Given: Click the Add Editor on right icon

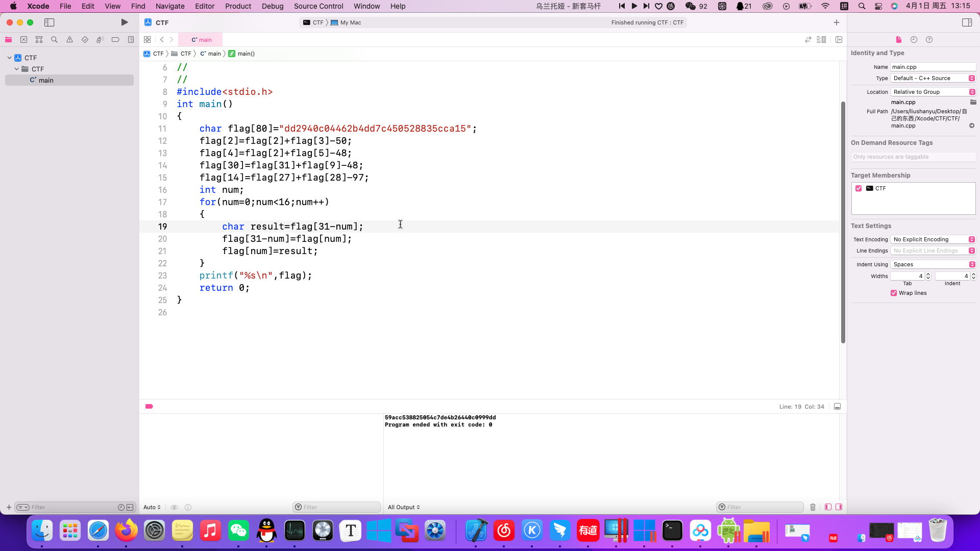Looking at the screenshot, I should pyautogui.click(x=839, y=40).
